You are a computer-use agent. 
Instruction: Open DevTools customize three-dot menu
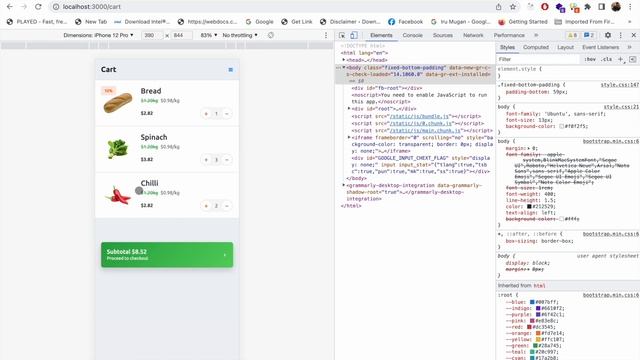(621, 36)
